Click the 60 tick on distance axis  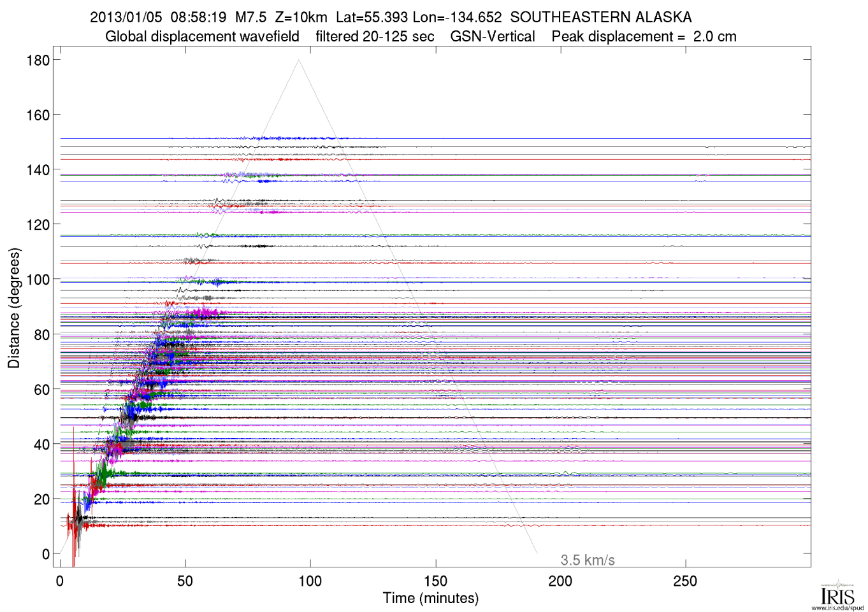pos(41,390)
